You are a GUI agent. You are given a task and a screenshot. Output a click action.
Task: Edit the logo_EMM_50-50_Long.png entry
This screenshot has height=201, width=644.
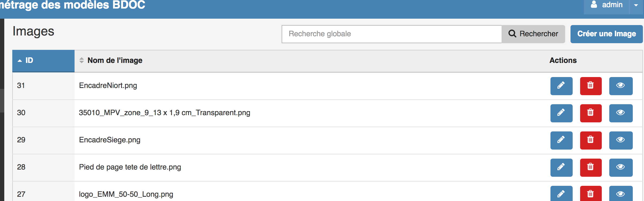pyautogui.click(x=561, y=194)
